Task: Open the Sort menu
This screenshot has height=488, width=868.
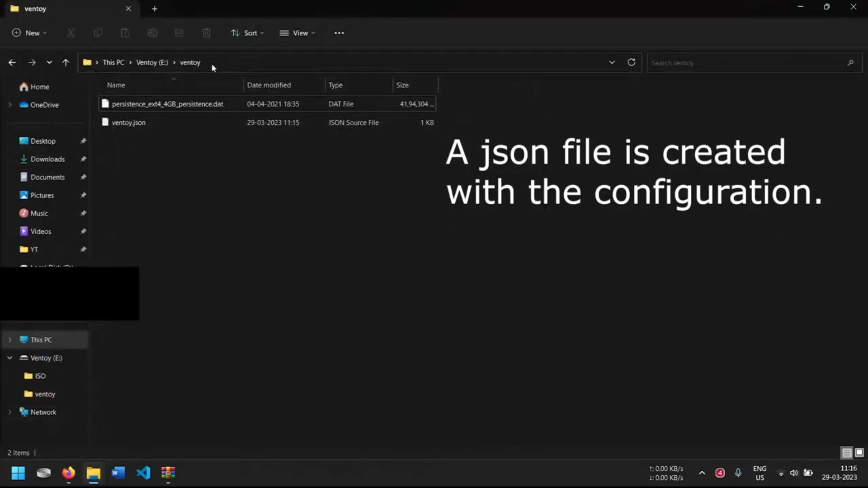Action: tap(247, 33)
